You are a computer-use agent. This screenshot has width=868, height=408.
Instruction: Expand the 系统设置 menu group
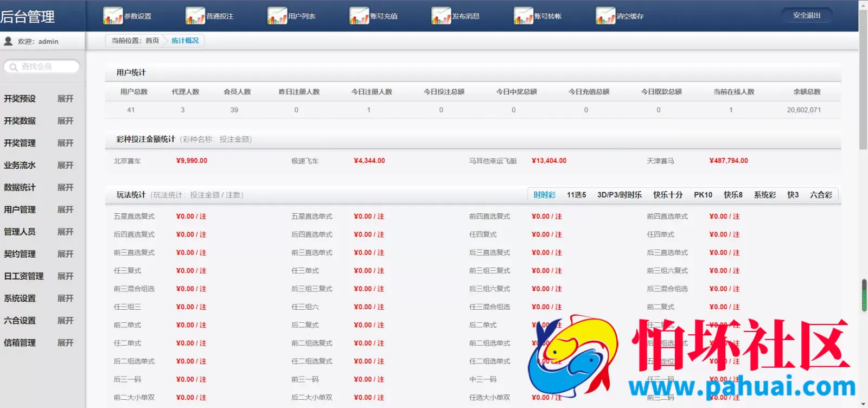65,299
